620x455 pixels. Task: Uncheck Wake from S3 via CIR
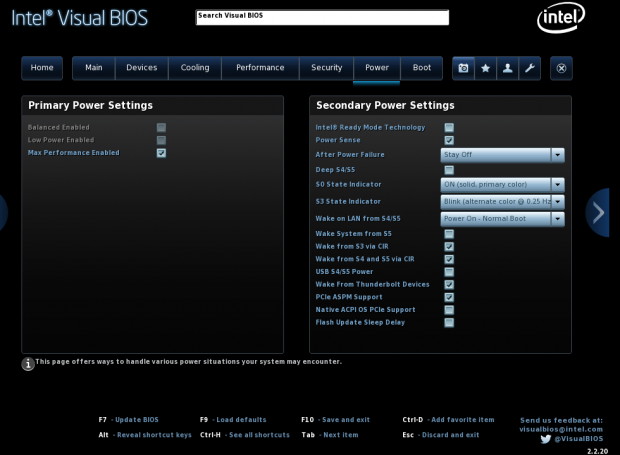(449, 247)
